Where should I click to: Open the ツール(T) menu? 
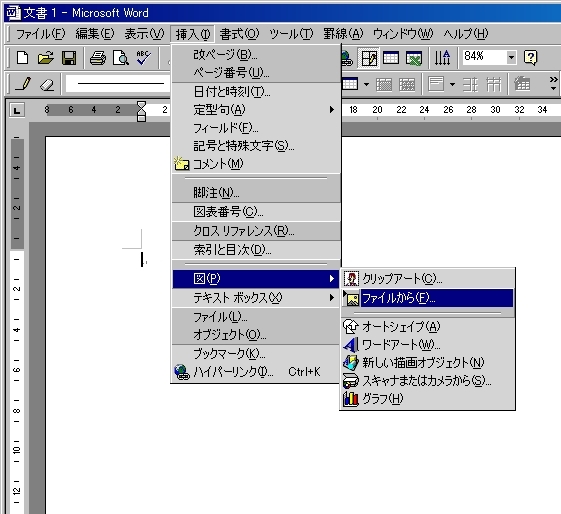tap(291, 34)
